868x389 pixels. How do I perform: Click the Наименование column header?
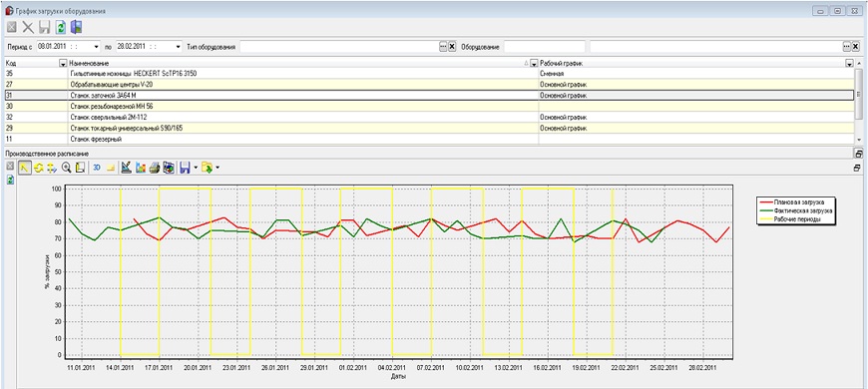299,63
